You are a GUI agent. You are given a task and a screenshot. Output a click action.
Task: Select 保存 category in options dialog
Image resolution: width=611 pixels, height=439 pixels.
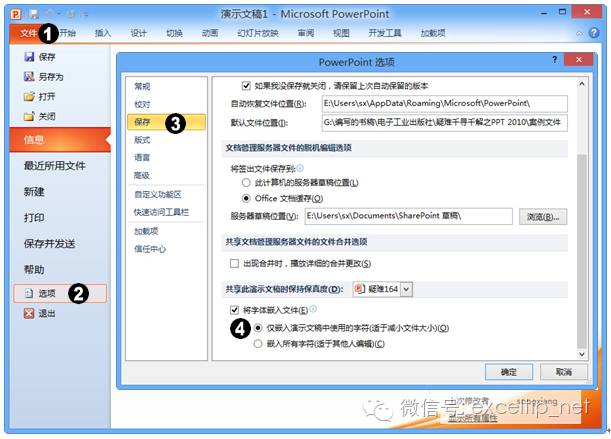tap(166, 122)
